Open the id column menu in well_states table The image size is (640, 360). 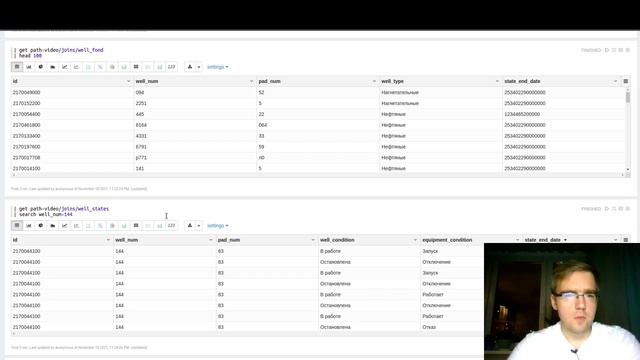tap(108, 240)
